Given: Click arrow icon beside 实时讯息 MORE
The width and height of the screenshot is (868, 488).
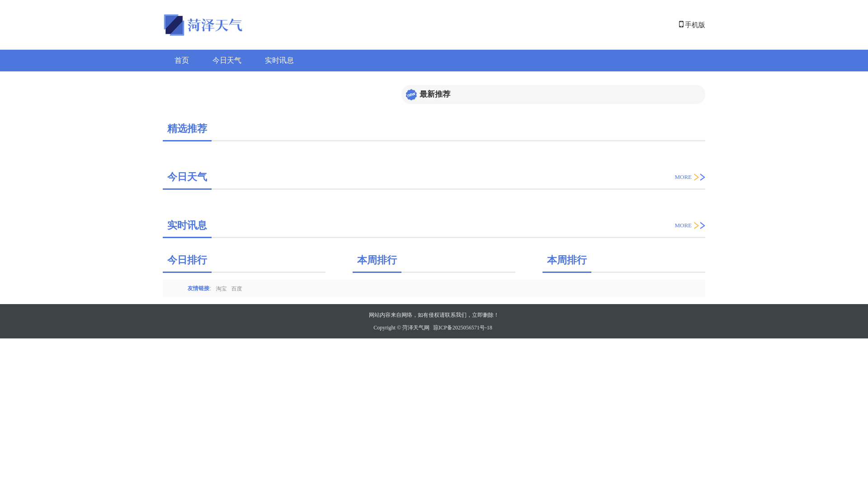Looking at the screenshot, I should [699, 225].
